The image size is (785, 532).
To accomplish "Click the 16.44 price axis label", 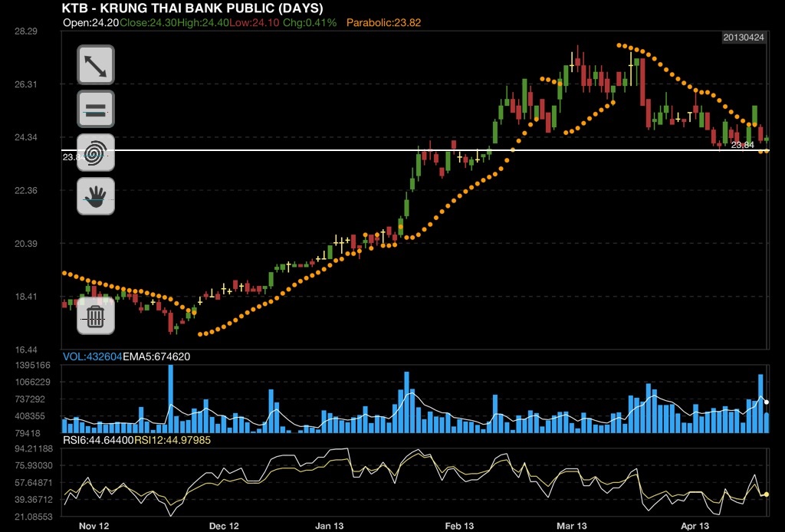I will pyautogui.click(x=26, y=350).
